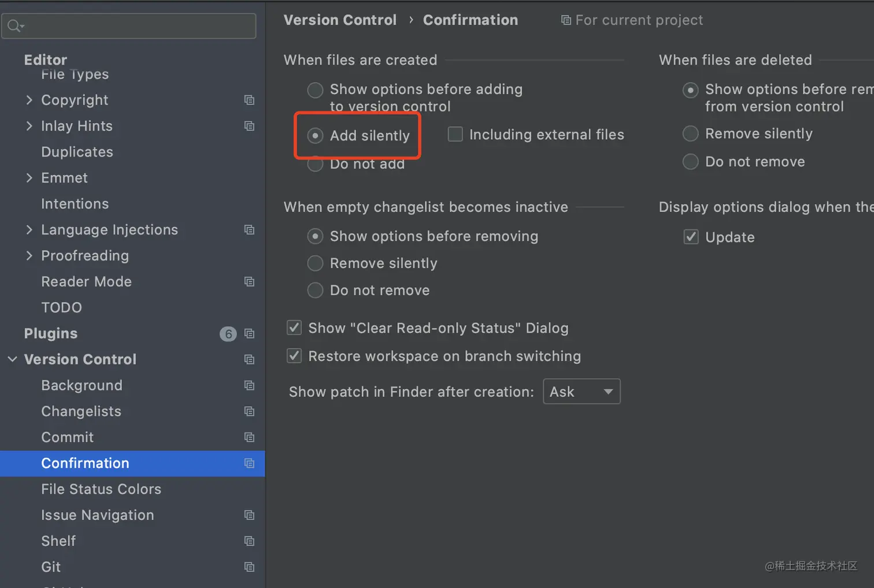
Task: Open the Commit settings page
Action: 68,437
